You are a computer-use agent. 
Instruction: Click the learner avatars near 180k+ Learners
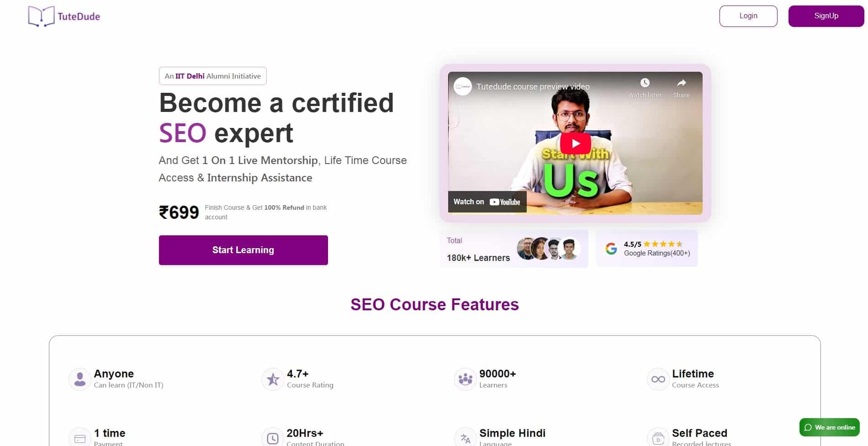(x=546, y=249)
